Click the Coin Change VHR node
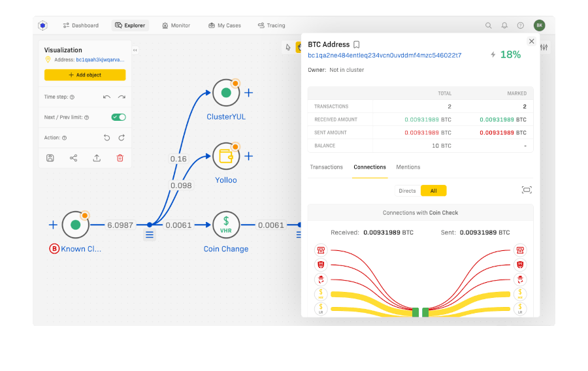 pos(225,225)
